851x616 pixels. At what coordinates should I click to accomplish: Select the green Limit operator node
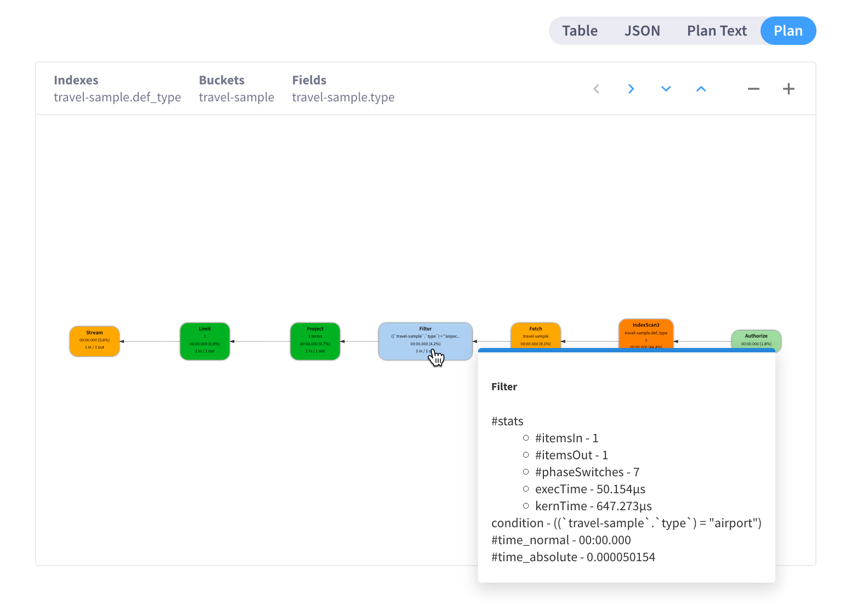(x=205, y=341)
